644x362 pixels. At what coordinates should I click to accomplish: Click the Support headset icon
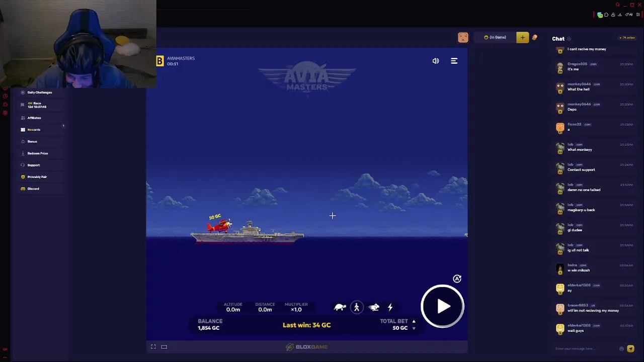click(23, 165)
